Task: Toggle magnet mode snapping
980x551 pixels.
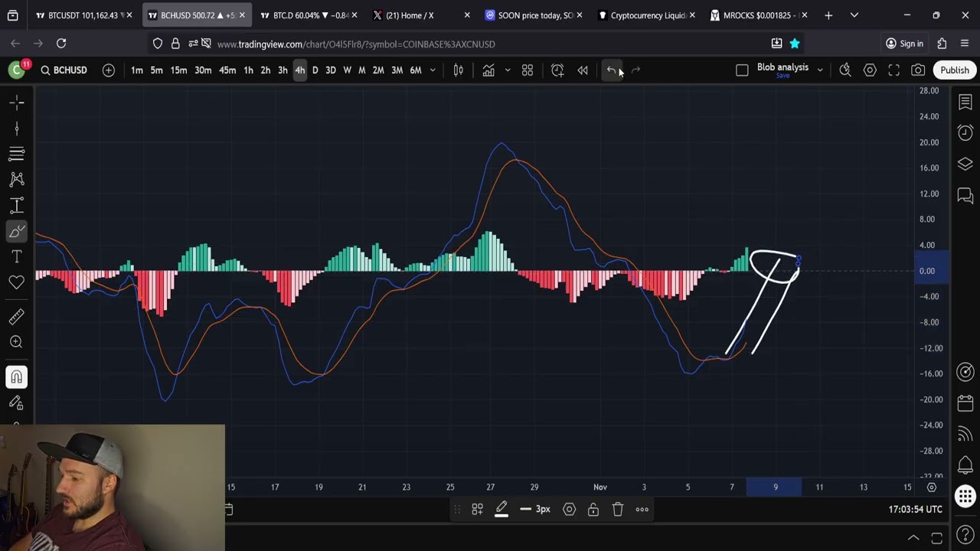Action: tap(17, 377)
